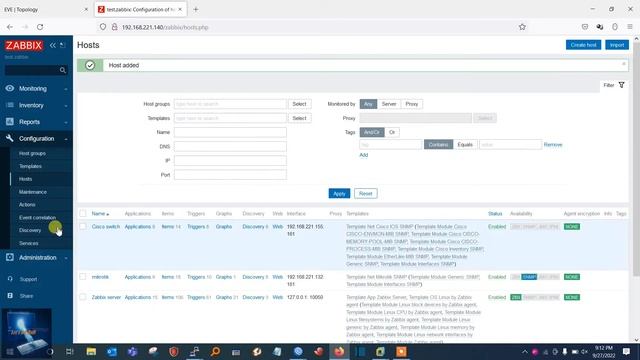
Task: Apply the host filter
Action: pyautogui.click(x=339, y=193)
